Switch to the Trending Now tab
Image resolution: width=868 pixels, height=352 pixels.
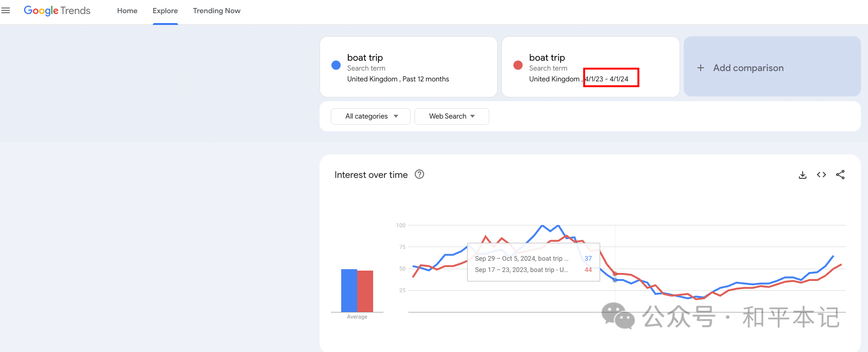(217, 11)
